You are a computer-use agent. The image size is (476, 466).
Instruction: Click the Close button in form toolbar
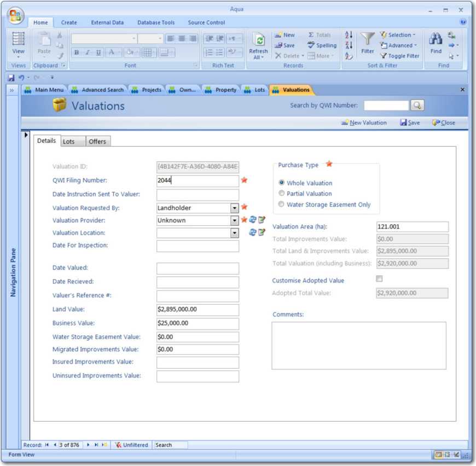pyautogui.click(x=443, y=123)
